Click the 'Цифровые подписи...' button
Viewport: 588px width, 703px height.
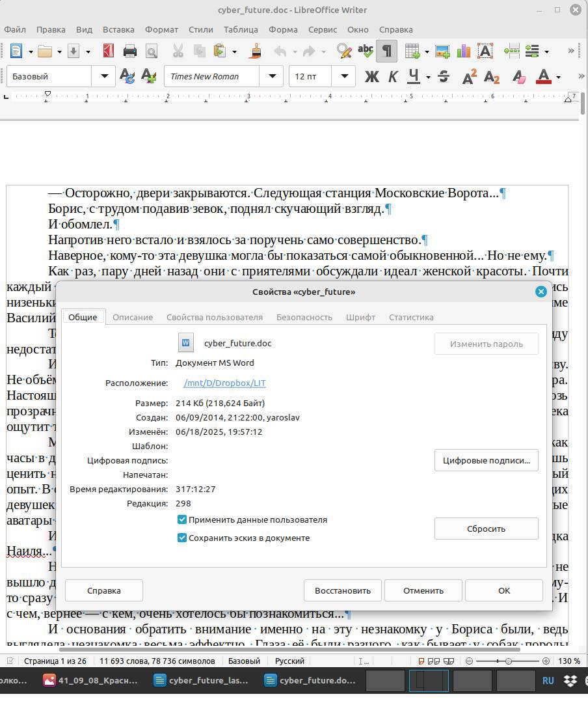486,461
